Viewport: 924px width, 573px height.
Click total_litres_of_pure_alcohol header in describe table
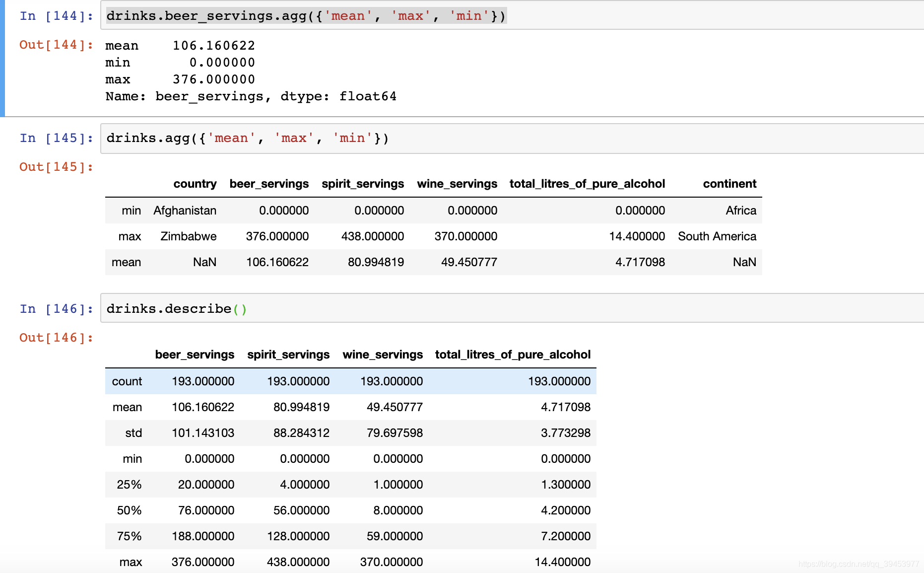(x=513, y=355)
